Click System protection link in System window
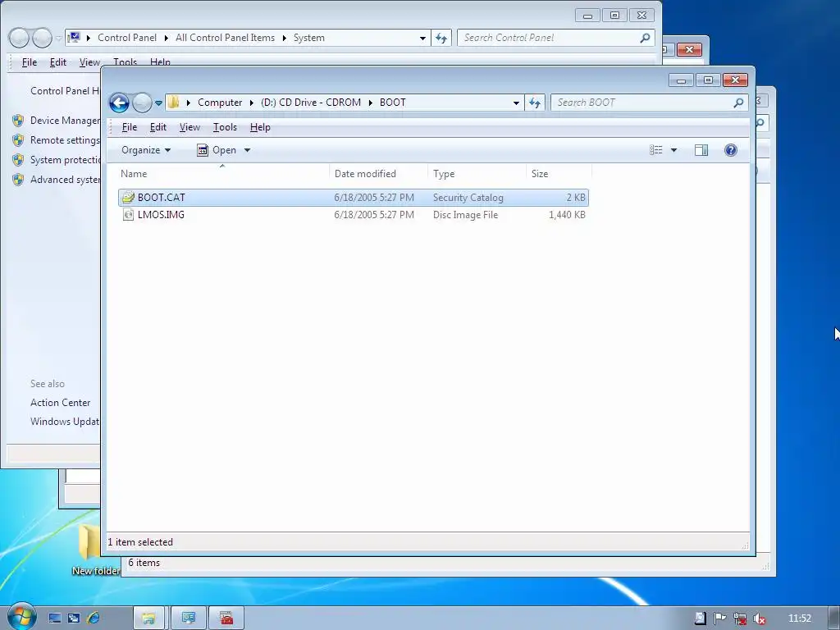The image size is (840, 630). tap(65, 160)
